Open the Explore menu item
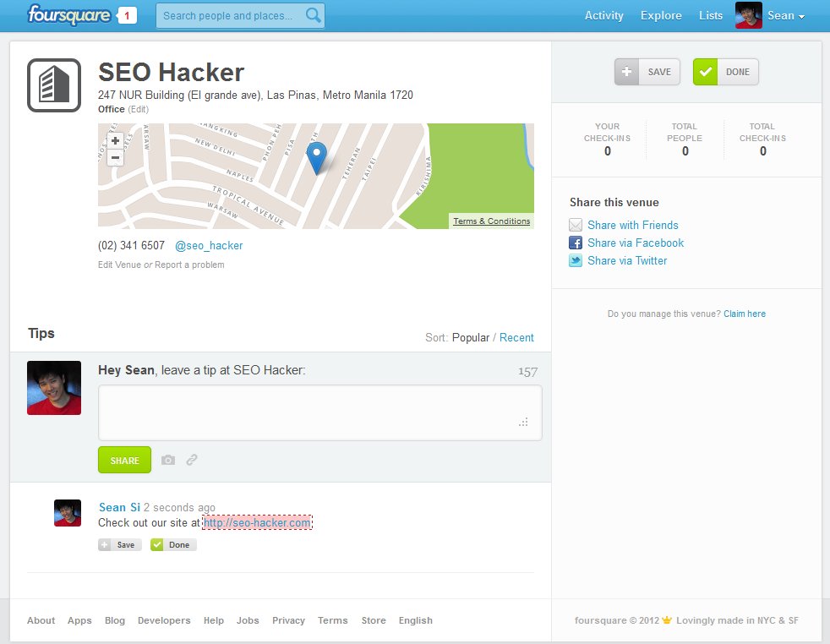The height and width of the screenshot is (644, 830). click(x=661, y=15)
